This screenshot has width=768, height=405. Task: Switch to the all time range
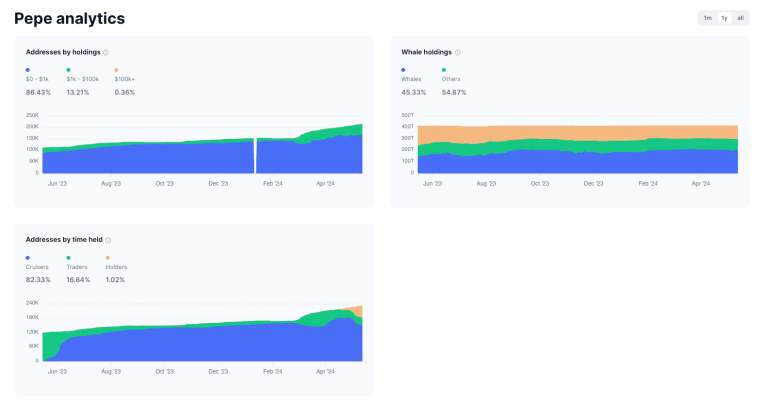740,18
